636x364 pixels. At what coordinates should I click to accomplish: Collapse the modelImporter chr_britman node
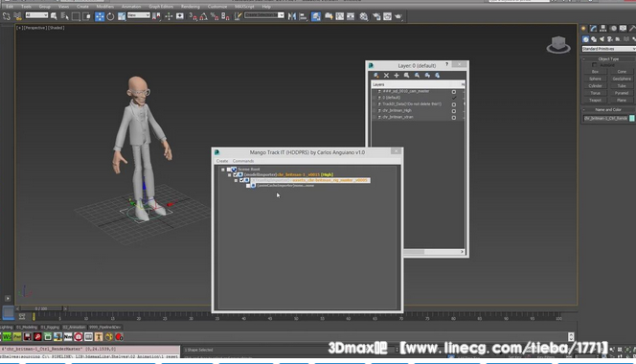[x=229, y=175]
